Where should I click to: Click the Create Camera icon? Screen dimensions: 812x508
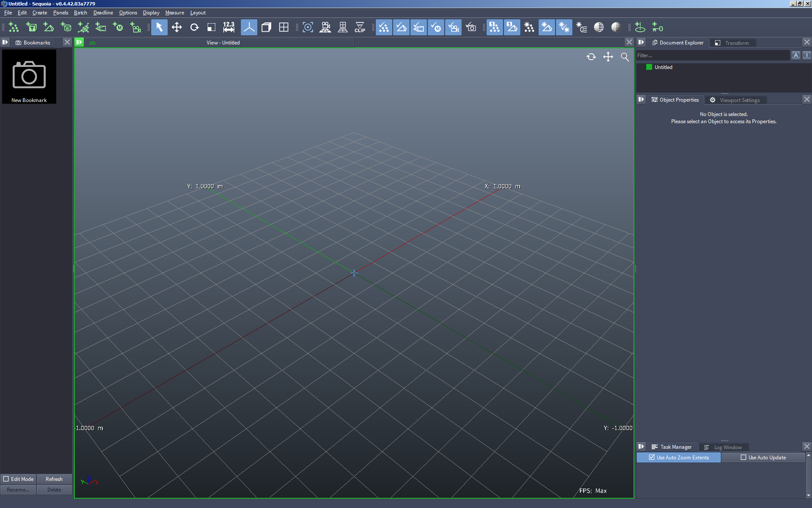click(x=135, y=28)
